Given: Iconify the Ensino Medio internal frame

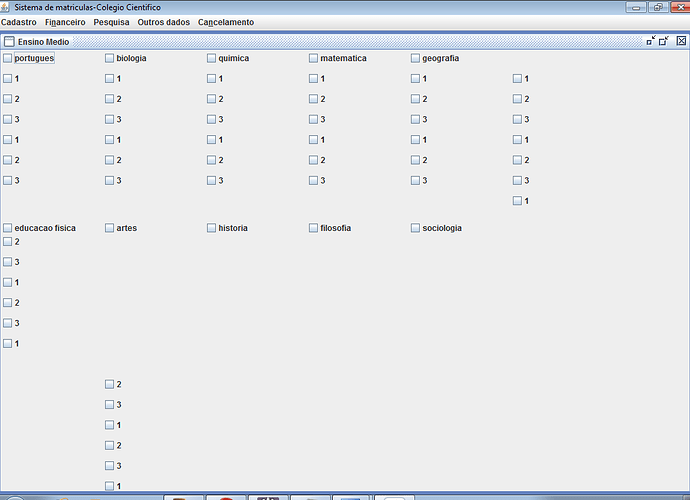Looking at the screenshot, I should pos(651,41).
